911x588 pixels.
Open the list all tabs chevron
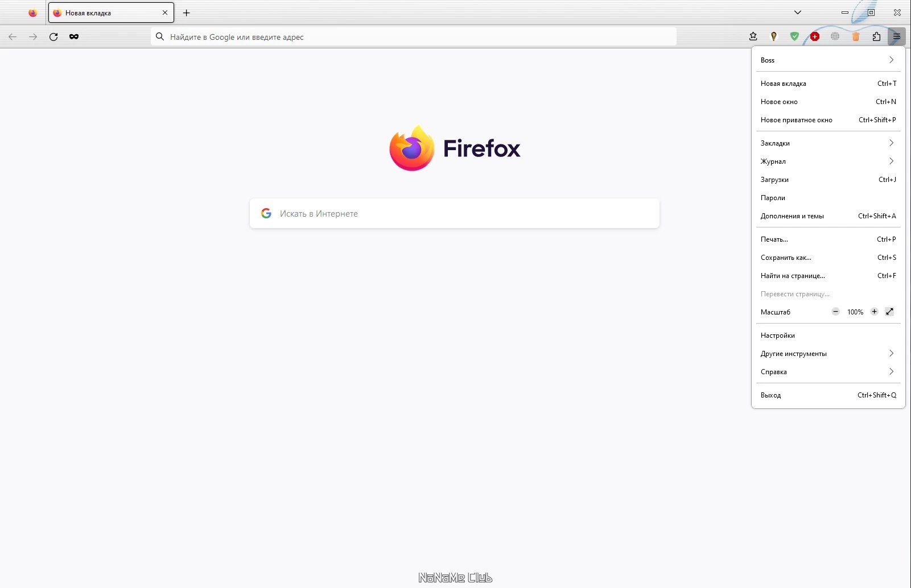(798, 13)
